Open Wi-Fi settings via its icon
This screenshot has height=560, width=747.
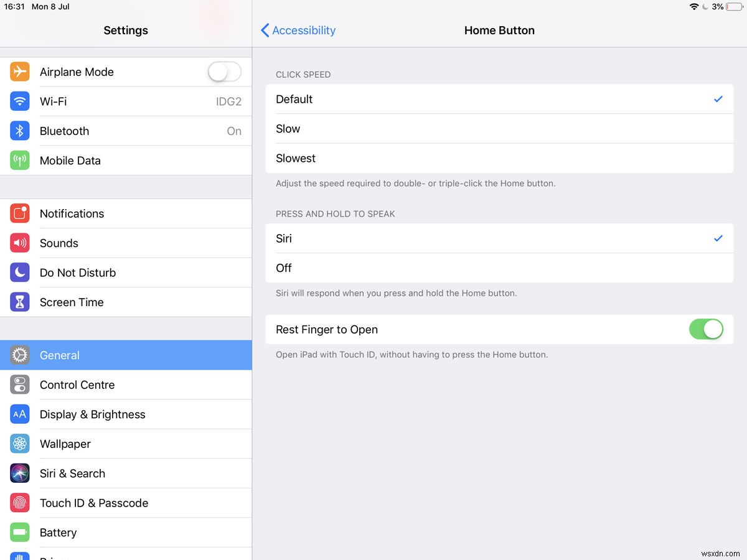coord(19,101)
